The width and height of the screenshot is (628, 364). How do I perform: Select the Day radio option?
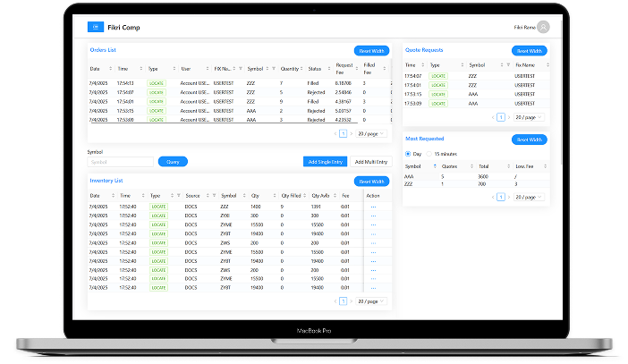click(x=410, y=154)
